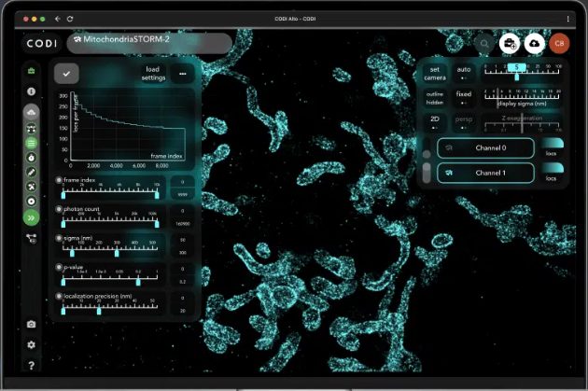Toggle the frame index filter radio
The image size is (588, 391).
60,179
